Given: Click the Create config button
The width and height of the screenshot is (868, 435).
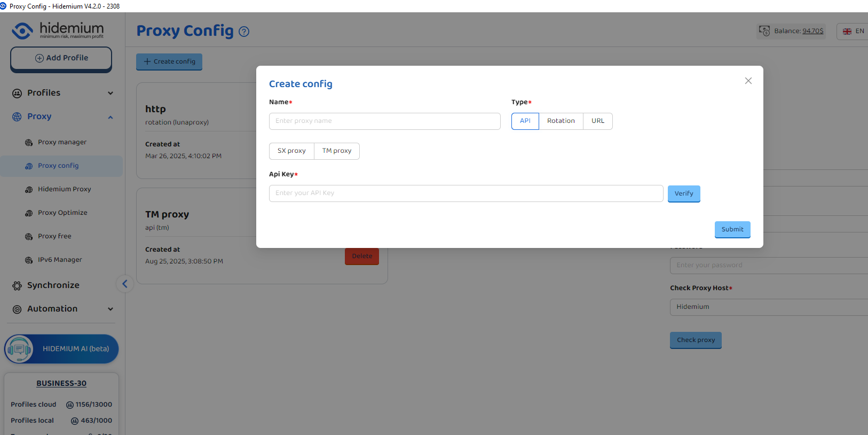Looking at the screenshot, I should 169,62.
